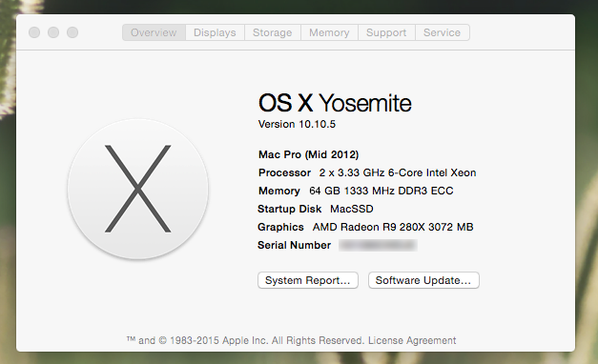Close the About This Mac window
Image resolution: width=598 pixels, height=364 pixels.
click(34, 32)
